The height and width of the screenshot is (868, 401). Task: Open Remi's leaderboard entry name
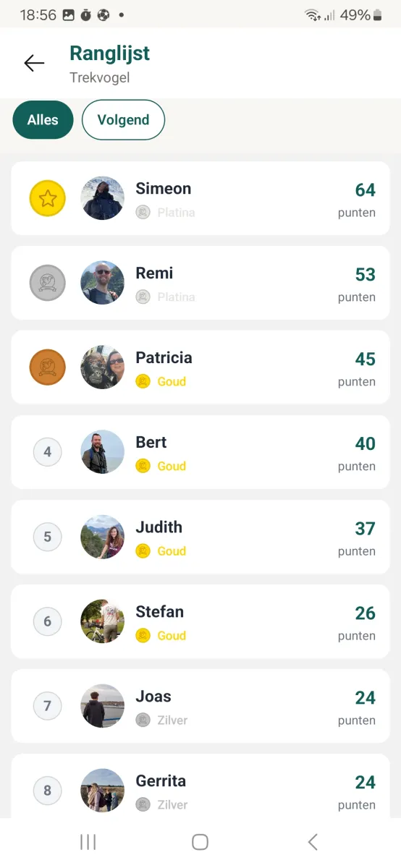154,273
